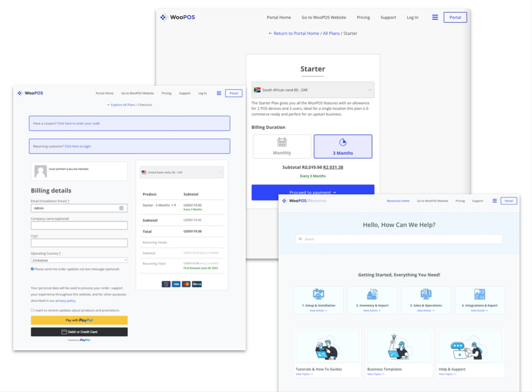Select Resources Home in the navigation bar
The height and width of the screenshot is (392, 532).
[398, 201]
